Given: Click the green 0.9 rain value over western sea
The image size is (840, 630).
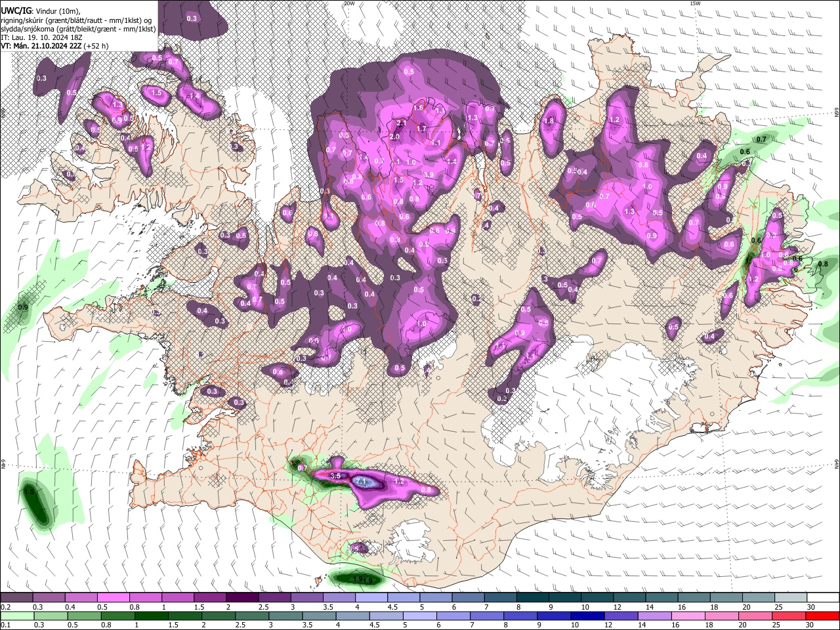Looking at the screenshot, I should click(x=23, y=307).
